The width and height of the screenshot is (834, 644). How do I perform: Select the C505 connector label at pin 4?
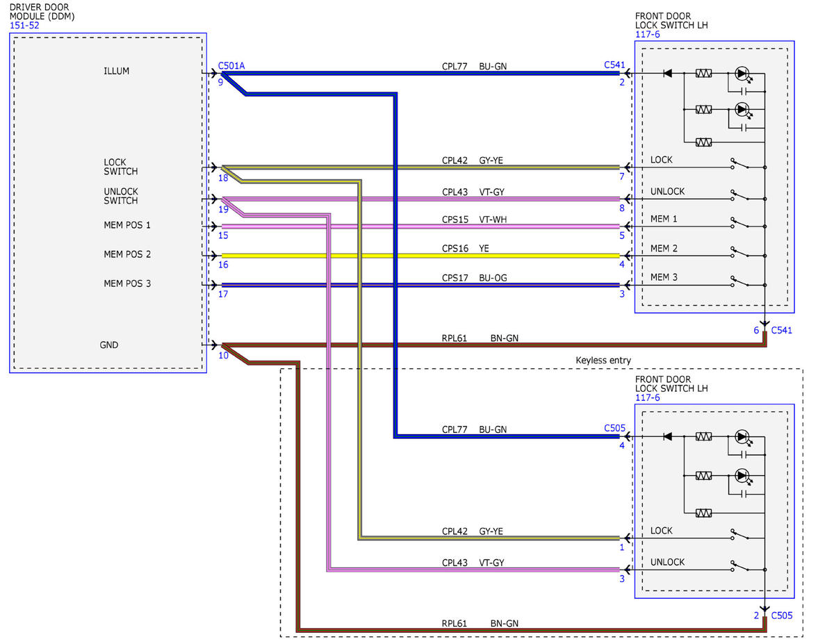pos(614,429)
